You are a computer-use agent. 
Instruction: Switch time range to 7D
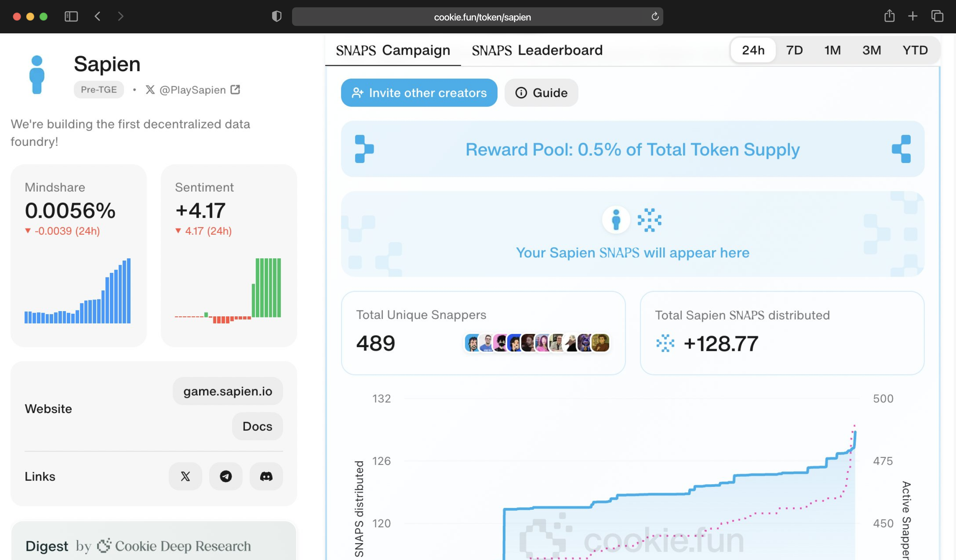click(794, 50)
